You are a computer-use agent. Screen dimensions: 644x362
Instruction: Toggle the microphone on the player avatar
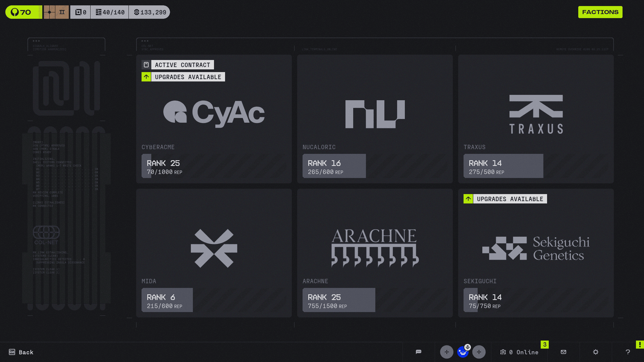tap(468, 347)
